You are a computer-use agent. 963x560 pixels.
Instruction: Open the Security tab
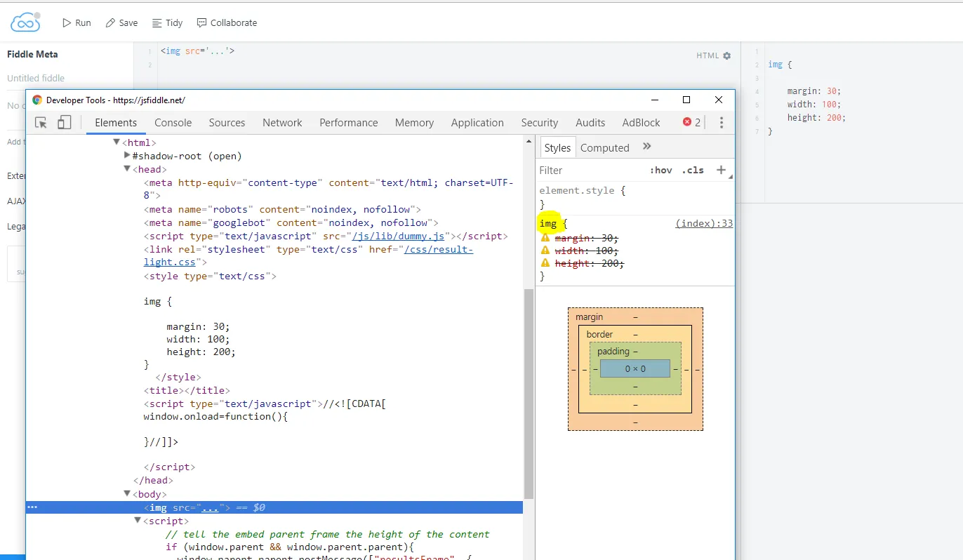(x=539, y=123)
